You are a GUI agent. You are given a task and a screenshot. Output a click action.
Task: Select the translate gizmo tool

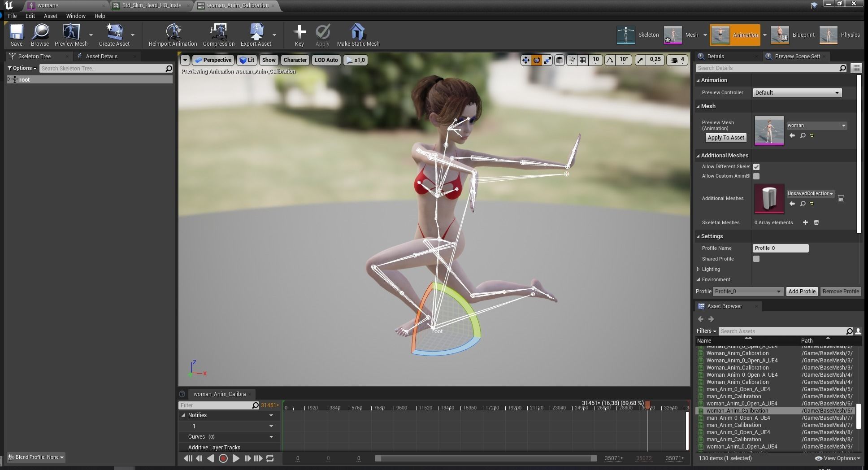(526, 60)
